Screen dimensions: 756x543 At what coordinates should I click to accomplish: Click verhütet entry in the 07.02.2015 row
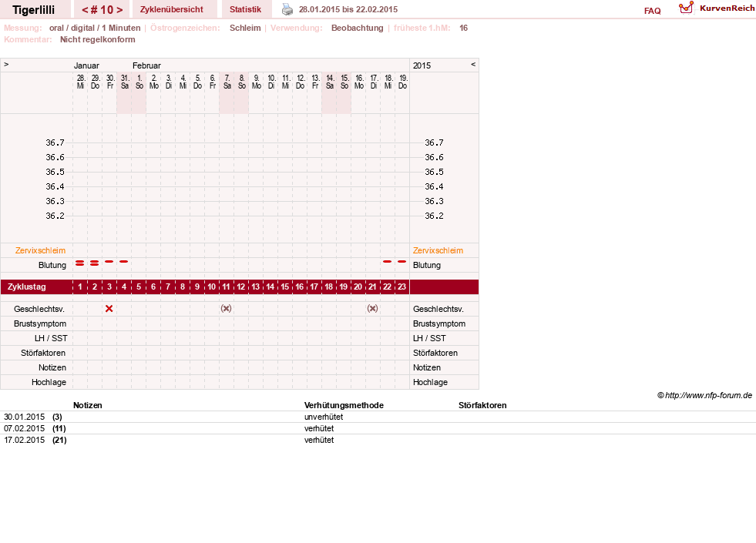pos(319,428)
